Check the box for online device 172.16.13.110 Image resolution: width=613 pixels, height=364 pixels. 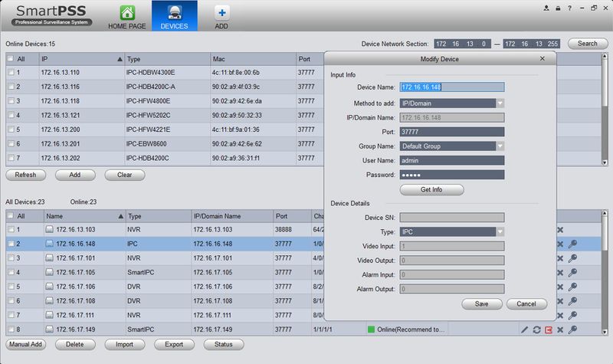(10, 73)
